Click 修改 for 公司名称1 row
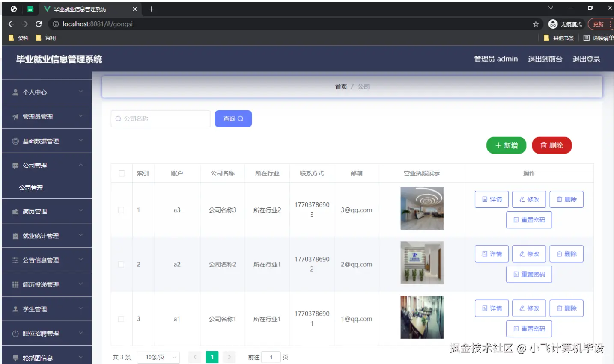The width and height of the screenshot is (614, 364). pos(529,308)
